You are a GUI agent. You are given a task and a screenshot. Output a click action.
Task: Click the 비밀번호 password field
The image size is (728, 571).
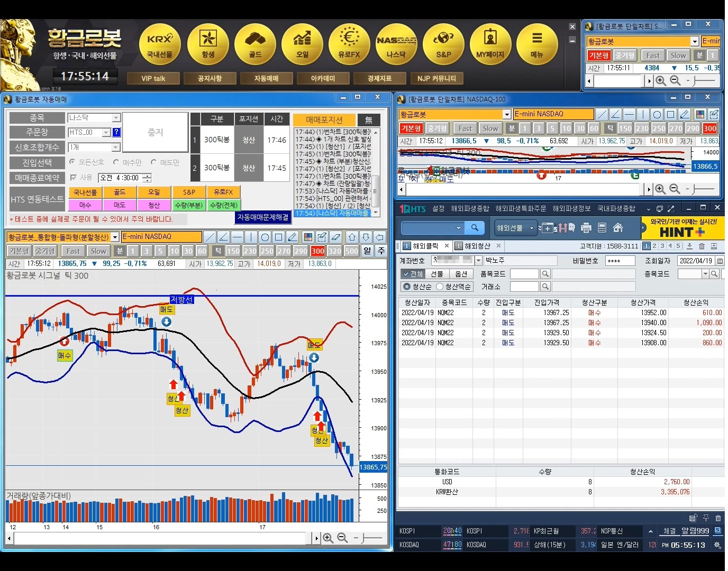pyautogui.click(x=620, y=261)
